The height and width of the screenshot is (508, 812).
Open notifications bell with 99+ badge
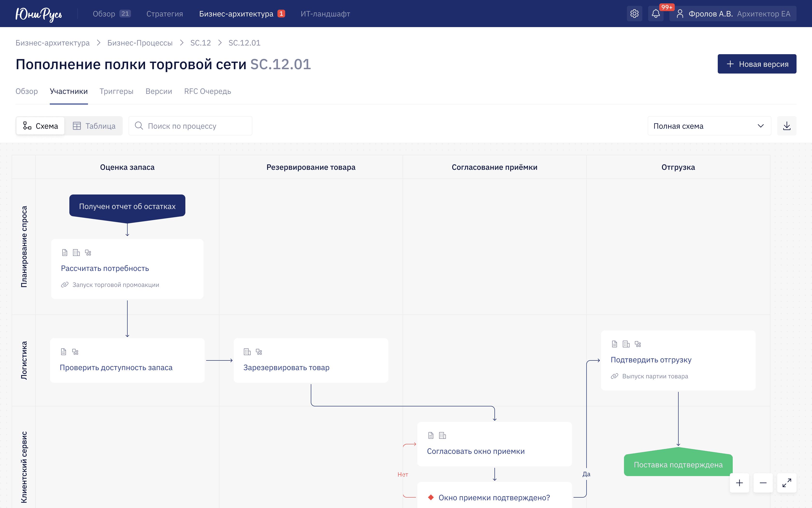[656, 14]
